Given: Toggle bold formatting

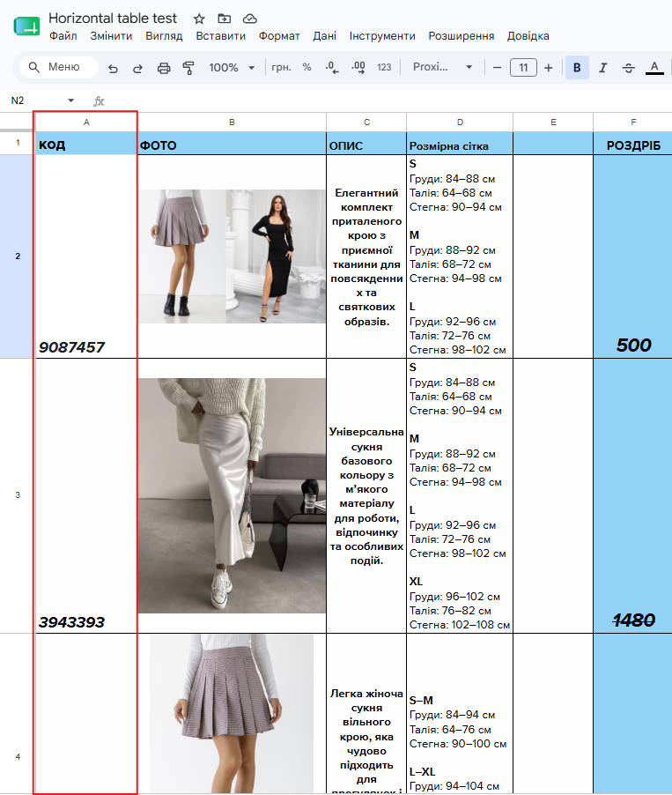Looking at the screenshot, I should tap(577, 68).
